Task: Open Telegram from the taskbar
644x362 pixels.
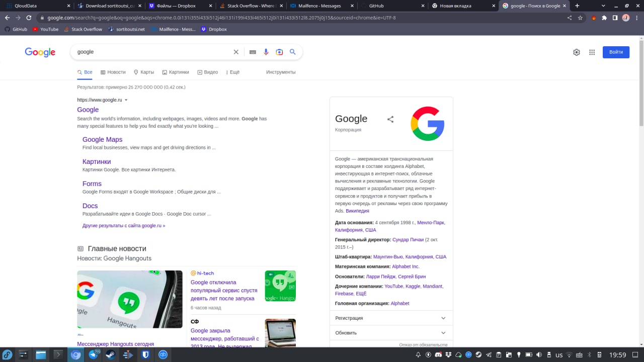Action: 94,354
